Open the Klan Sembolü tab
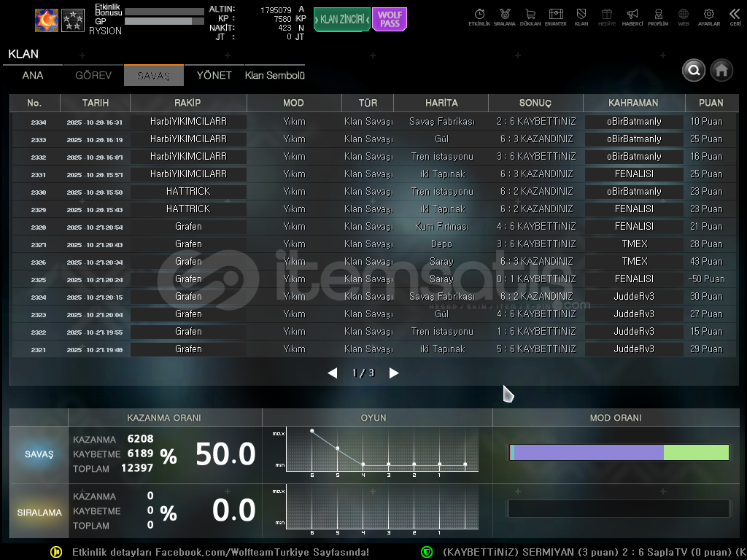 (x=275, y=76)
